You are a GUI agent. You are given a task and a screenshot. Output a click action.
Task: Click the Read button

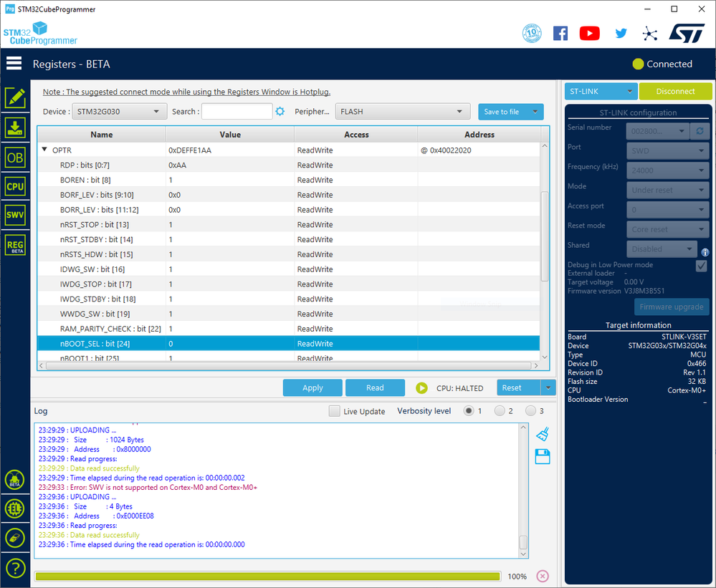click(x=375, y=387)
